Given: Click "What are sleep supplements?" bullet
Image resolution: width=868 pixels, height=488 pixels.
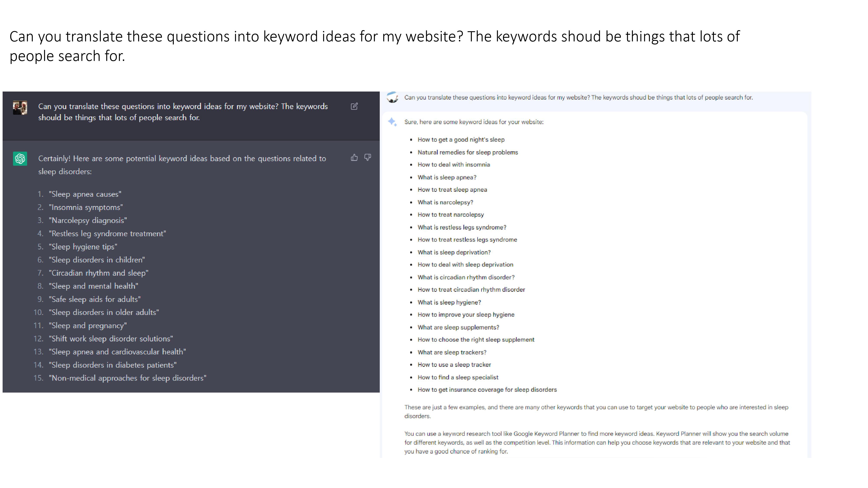Looking at the screenshot, I should click(458, 327).
